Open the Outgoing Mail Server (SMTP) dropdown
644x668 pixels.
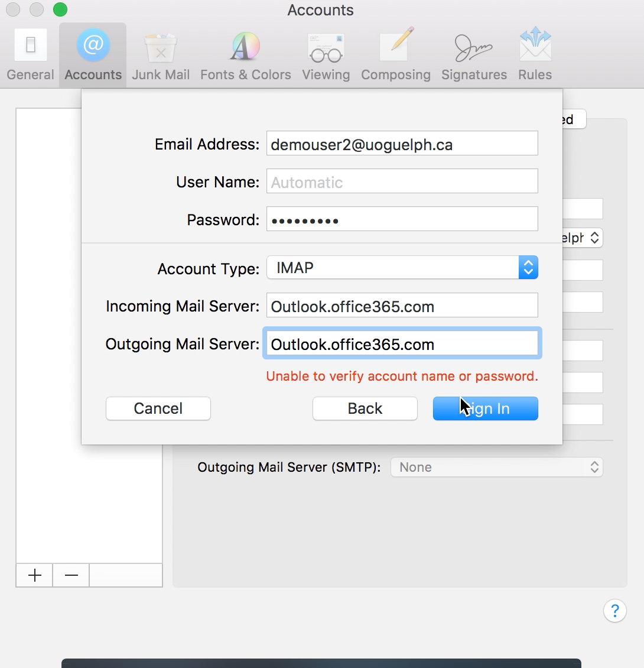(496, 467)
